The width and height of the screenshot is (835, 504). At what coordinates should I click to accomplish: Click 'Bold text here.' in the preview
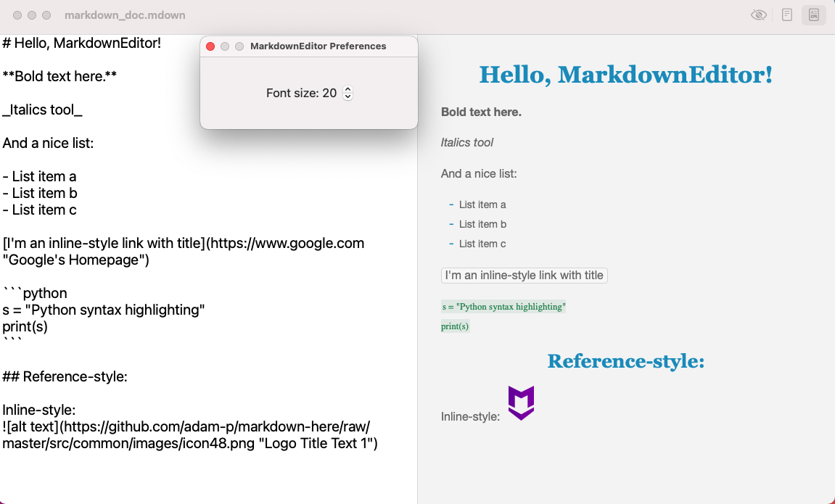click(x=481, y=112)
